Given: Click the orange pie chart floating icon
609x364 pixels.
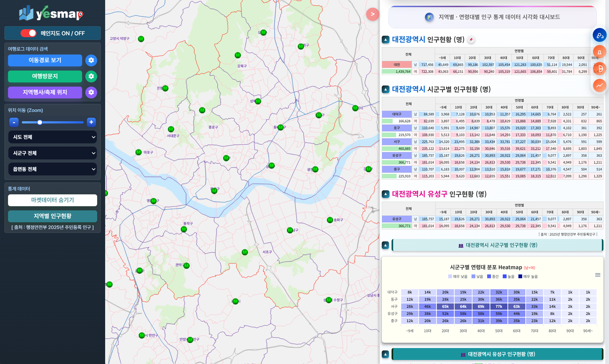Looking at the screenshot, I should click(x=599, y=69).
